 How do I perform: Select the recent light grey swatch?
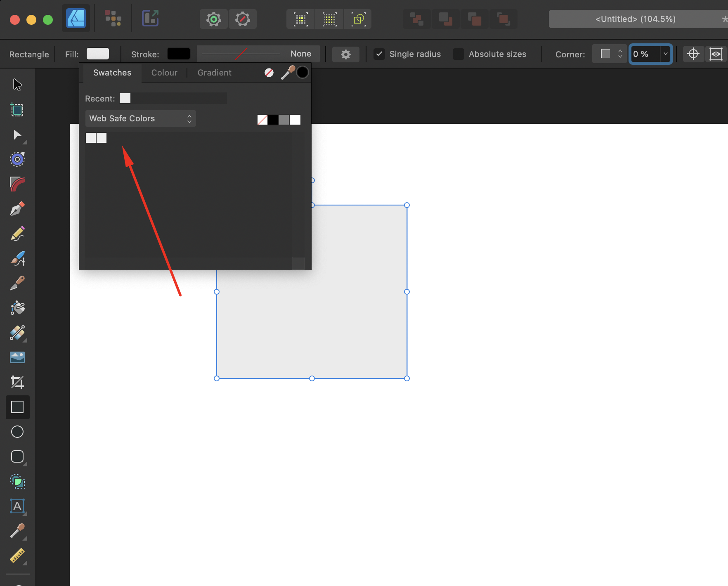coord(125,98)
